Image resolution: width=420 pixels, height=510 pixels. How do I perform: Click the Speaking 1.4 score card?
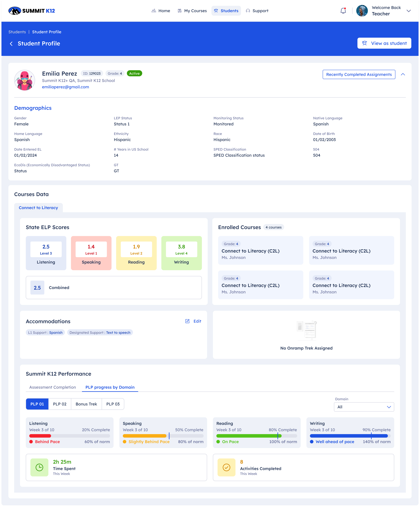(x=91, y=253)
